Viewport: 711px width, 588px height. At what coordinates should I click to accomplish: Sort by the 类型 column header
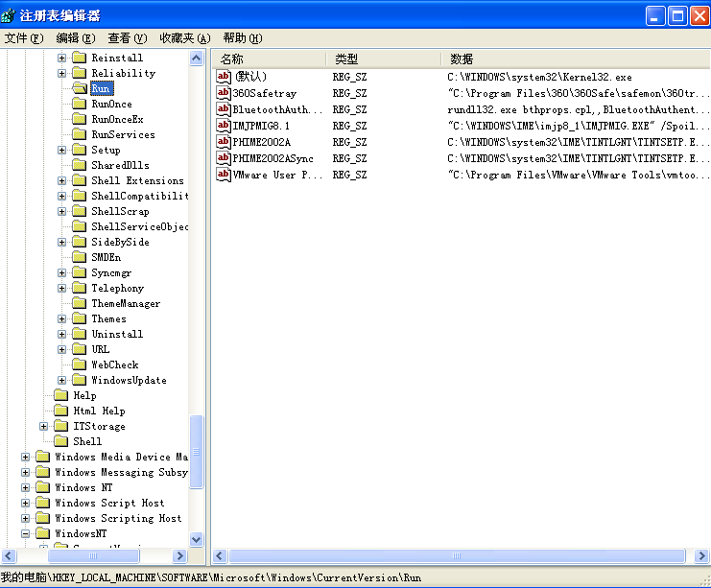383,59
